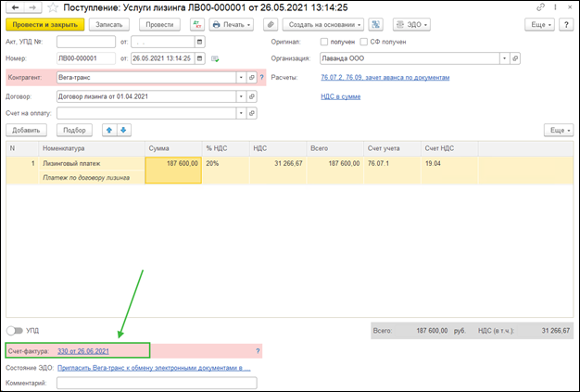580x392 pixels.
Task: Show the Контрагент field help question mark
Action: (262, 77)
